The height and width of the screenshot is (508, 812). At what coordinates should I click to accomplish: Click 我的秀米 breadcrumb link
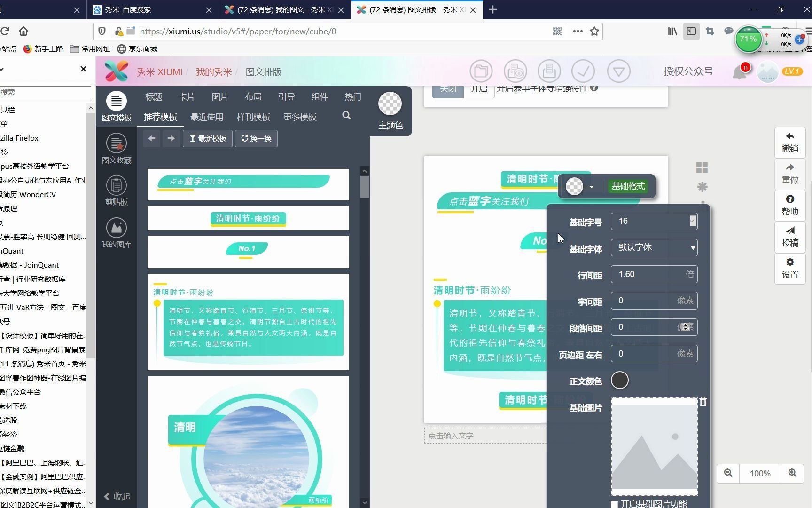(214, 72)
